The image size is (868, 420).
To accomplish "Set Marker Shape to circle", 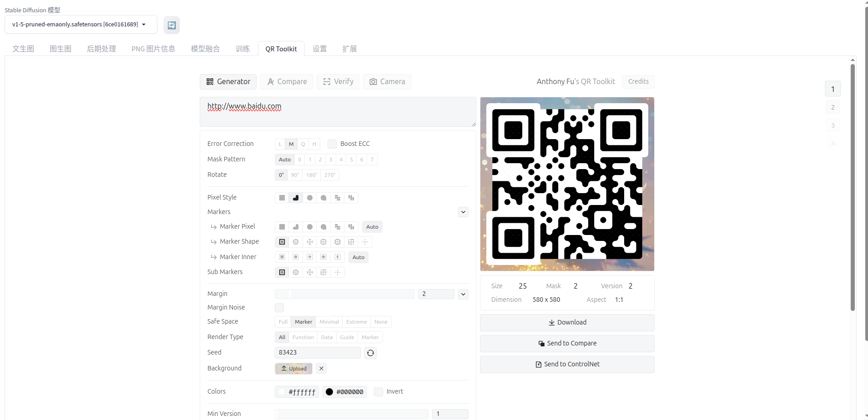I will point(296,242).
